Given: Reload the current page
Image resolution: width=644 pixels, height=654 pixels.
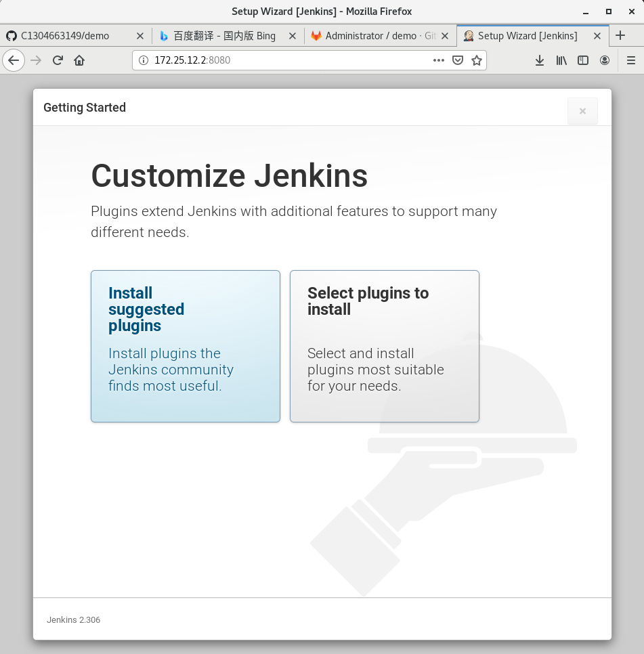Looking at the screenshot, I should pos(58,60).
